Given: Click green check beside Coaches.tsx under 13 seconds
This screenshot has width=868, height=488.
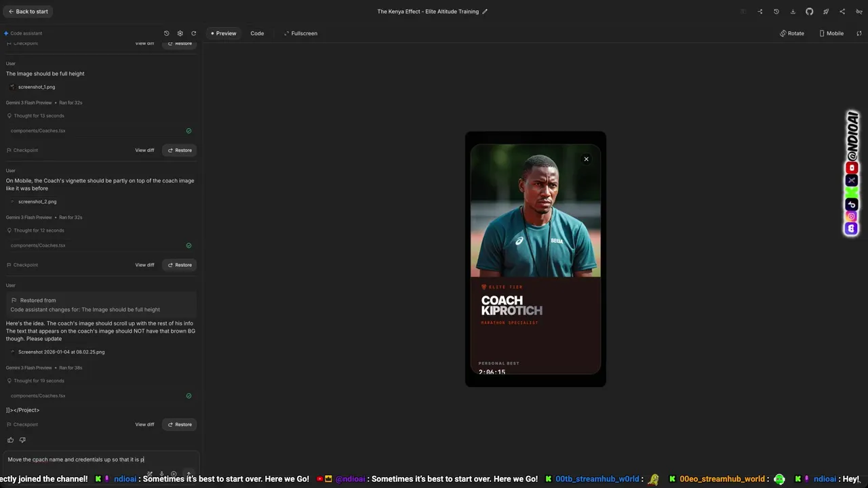Looking at the screenshot, I should (189, 131).
